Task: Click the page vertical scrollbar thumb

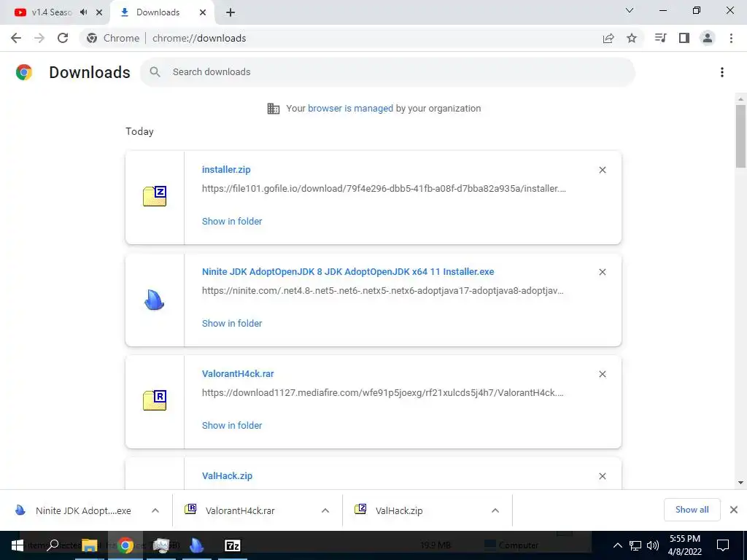Action: 740,136
